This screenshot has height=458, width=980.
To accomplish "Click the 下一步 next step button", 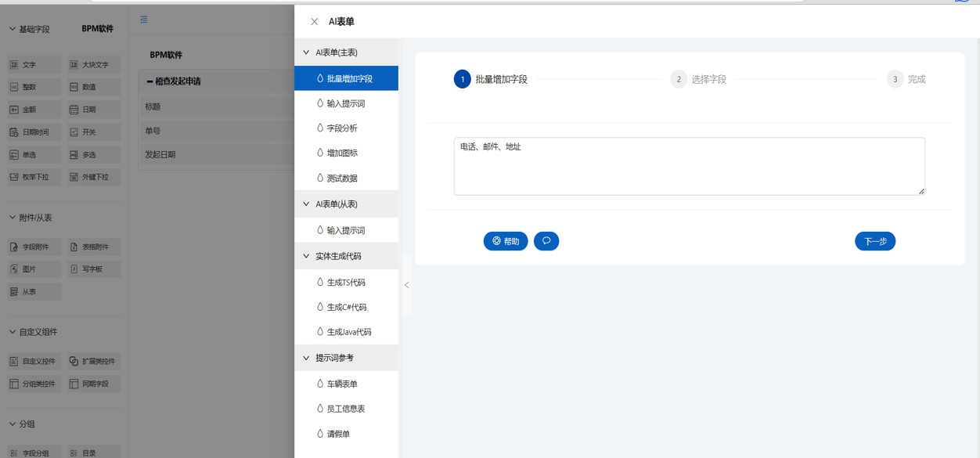I will [x=874, y=241].
